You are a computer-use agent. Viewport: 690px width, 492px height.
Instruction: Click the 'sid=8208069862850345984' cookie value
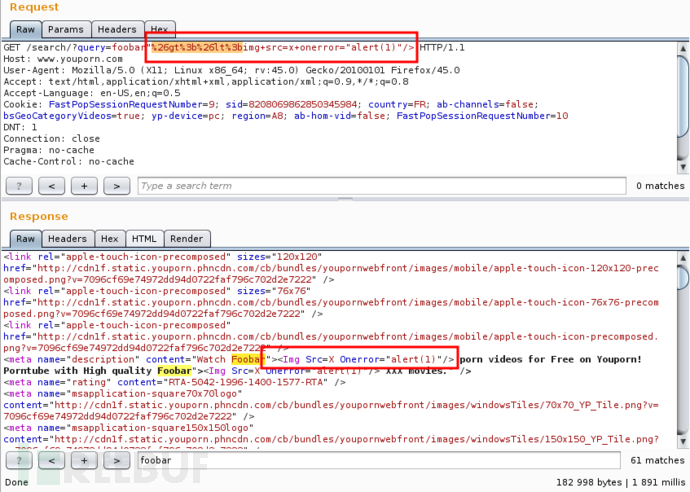(291, 105)
